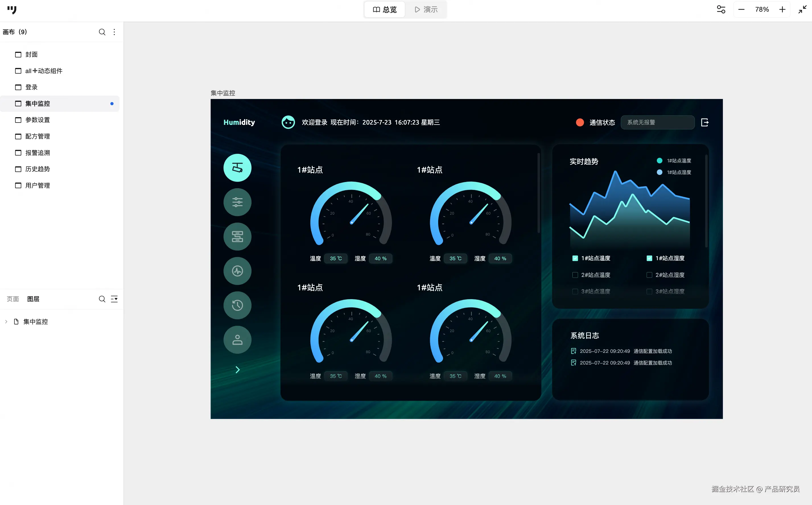812x505 pixels.
Task: Open the user management person icon
Action: tap(237, 340)
